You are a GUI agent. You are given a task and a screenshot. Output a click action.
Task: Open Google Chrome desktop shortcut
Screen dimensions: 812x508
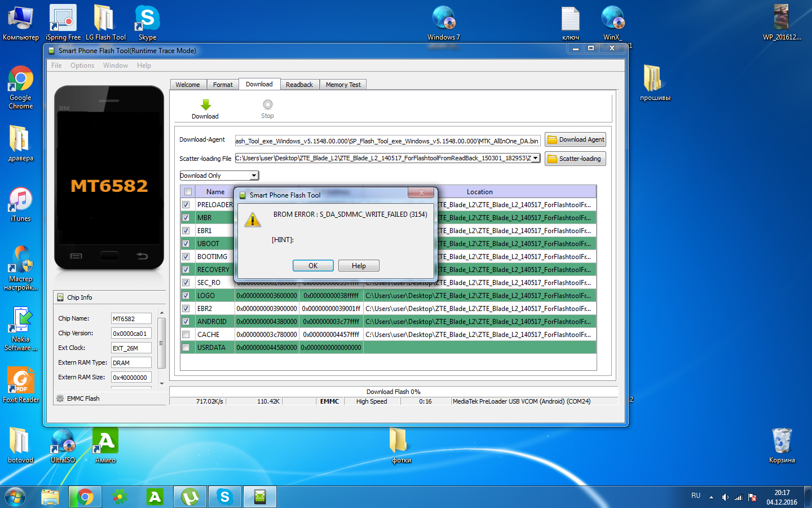click(x=20, y=80)
